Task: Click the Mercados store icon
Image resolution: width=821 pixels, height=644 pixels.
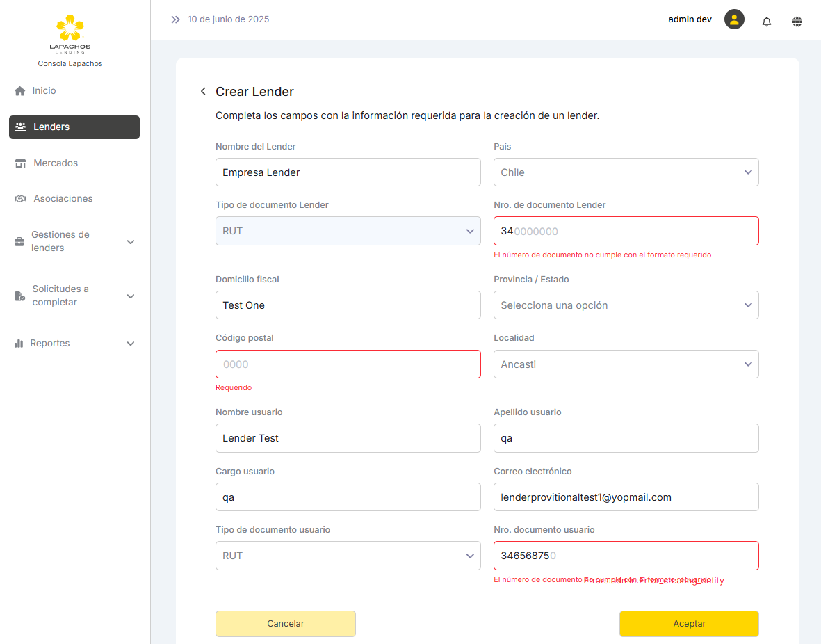Action: click(20, 163)
